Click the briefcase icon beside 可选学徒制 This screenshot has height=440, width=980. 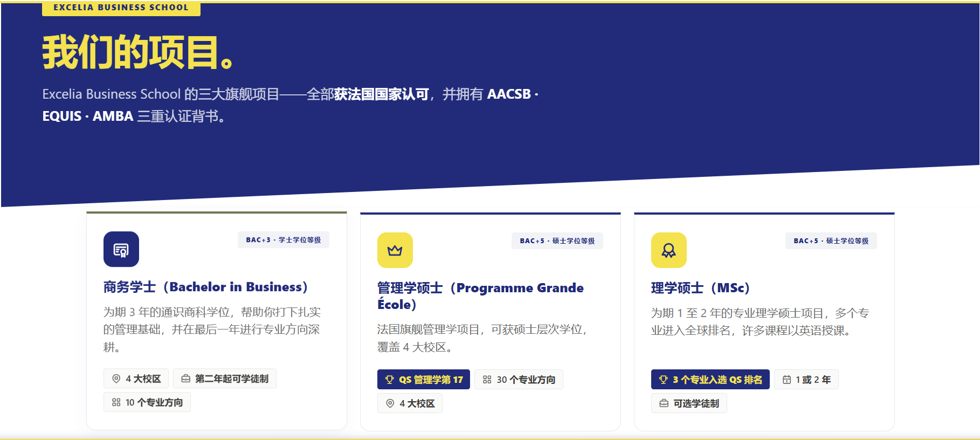pos(664,403)
